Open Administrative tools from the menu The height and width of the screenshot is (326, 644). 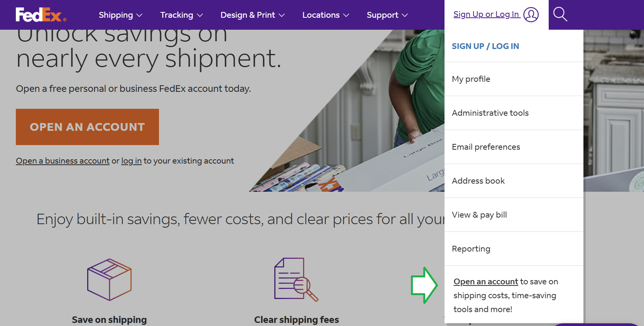point(490,113)
